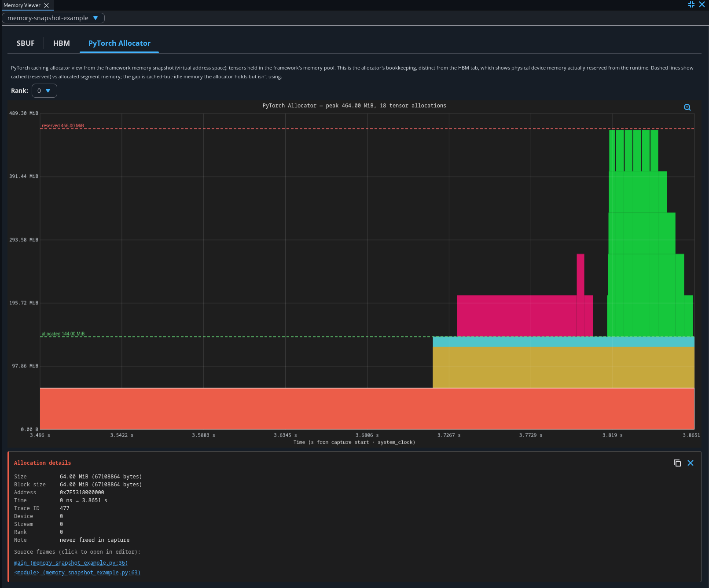Select the red-orange base allocation block

pos(367,408)
